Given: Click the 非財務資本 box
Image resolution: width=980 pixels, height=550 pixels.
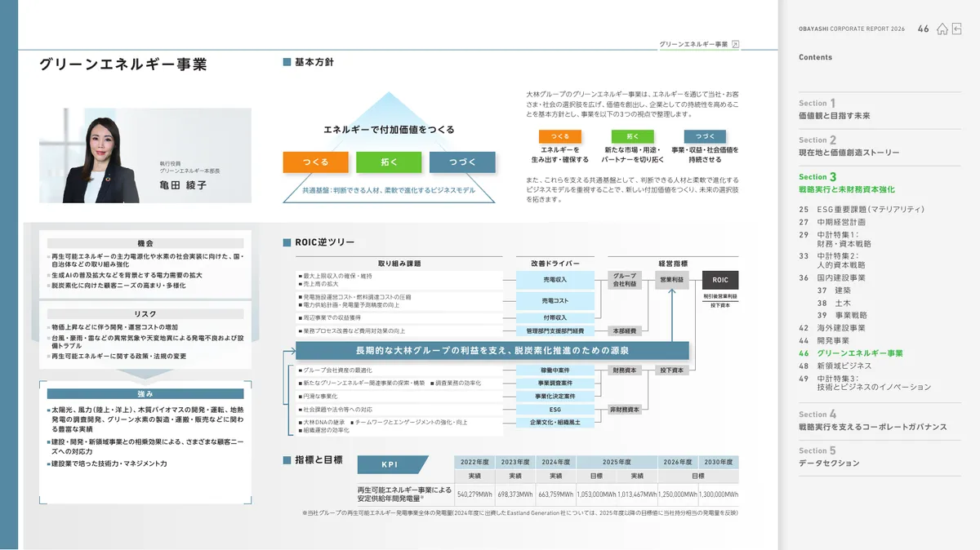Looking at the screenshot, I should [x=625, y=409].
